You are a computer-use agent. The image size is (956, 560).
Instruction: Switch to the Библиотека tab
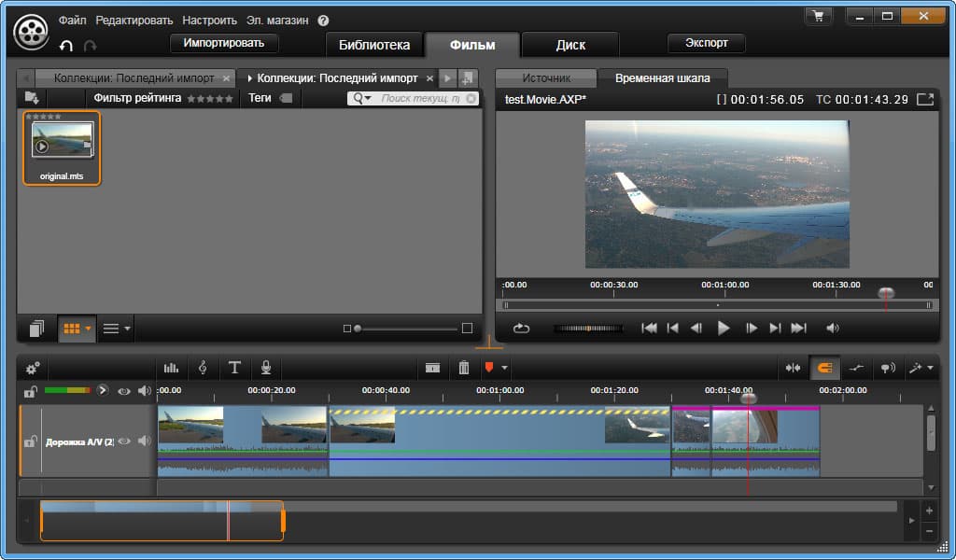[373, 44]
